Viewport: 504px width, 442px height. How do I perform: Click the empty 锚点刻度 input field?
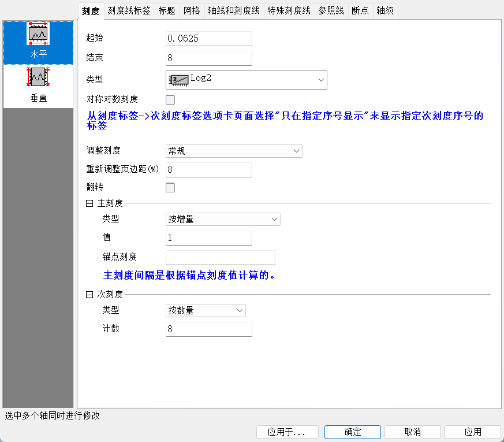coord(220,258)
